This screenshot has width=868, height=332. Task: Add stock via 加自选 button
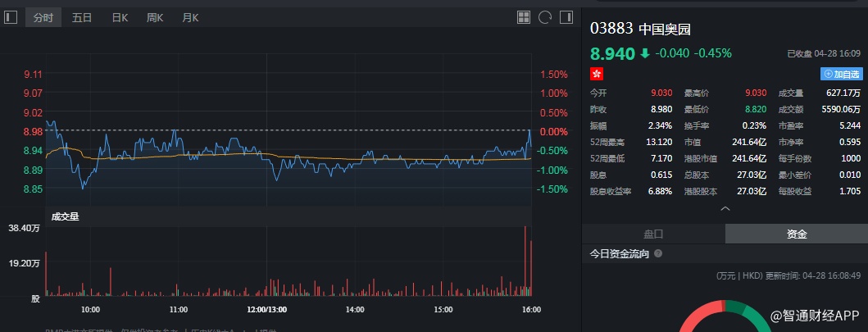842,74
